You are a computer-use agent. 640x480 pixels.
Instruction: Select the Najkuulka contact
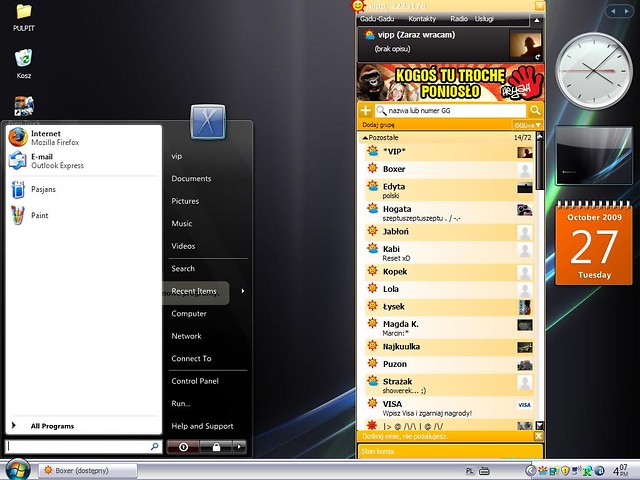[449, 347]
